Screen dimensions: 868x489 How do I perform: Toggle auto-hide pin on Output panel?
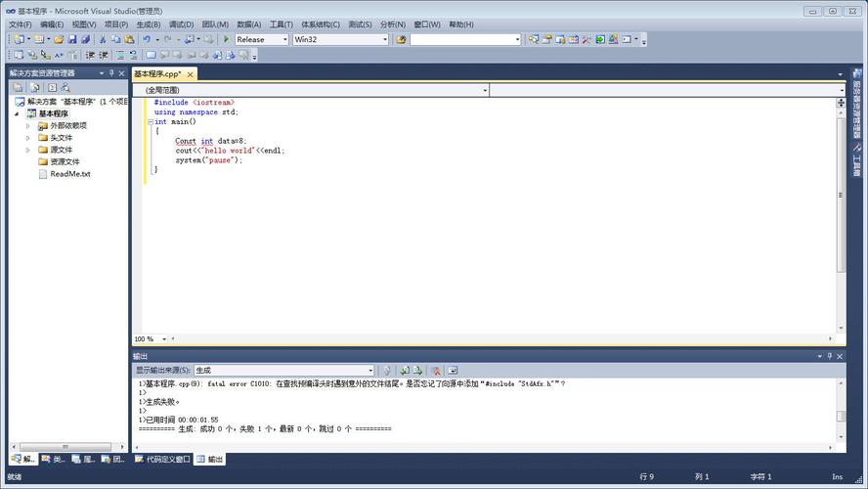tap(830, 357)
